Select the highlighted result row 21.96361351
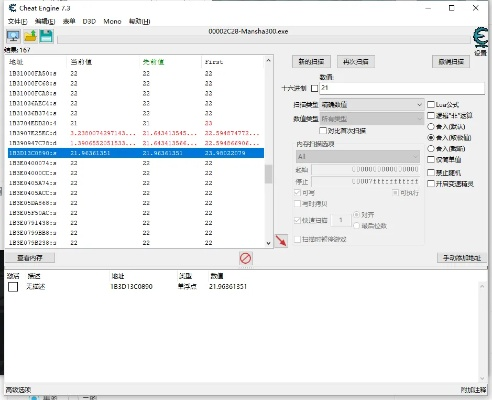 (136, 153)
